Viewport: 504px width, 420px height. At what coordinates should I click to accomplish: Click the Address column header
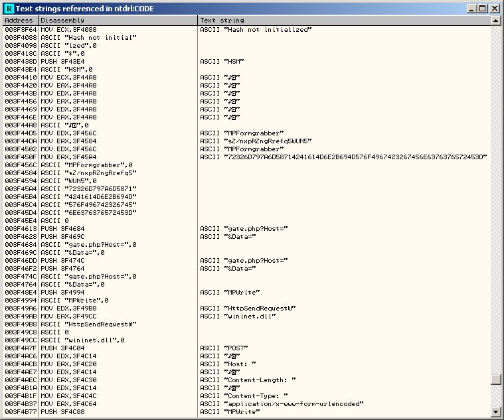coord(20,21)
